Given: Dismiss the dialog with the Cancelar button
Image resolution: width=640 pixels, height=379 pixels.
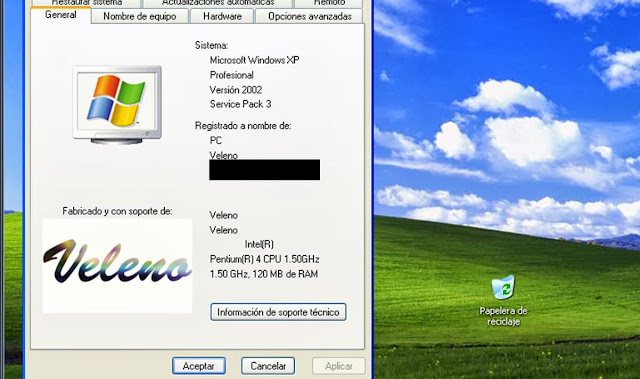Looking at the screenshot, I should [268, 366].
